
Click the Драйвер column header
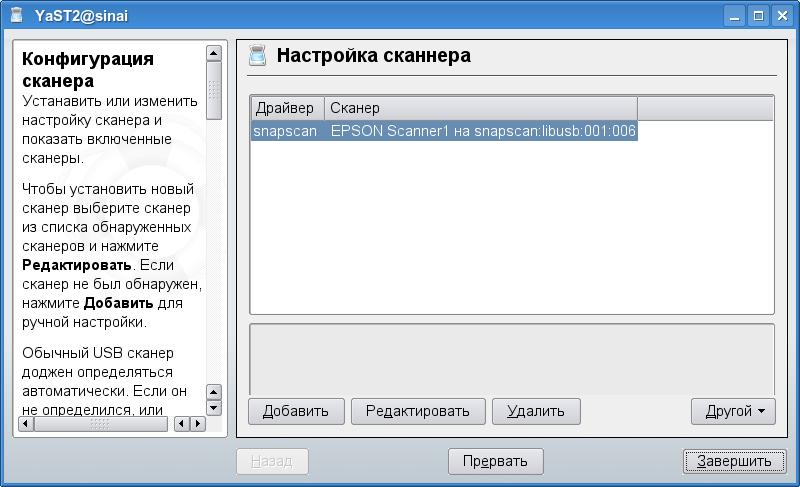287,108
